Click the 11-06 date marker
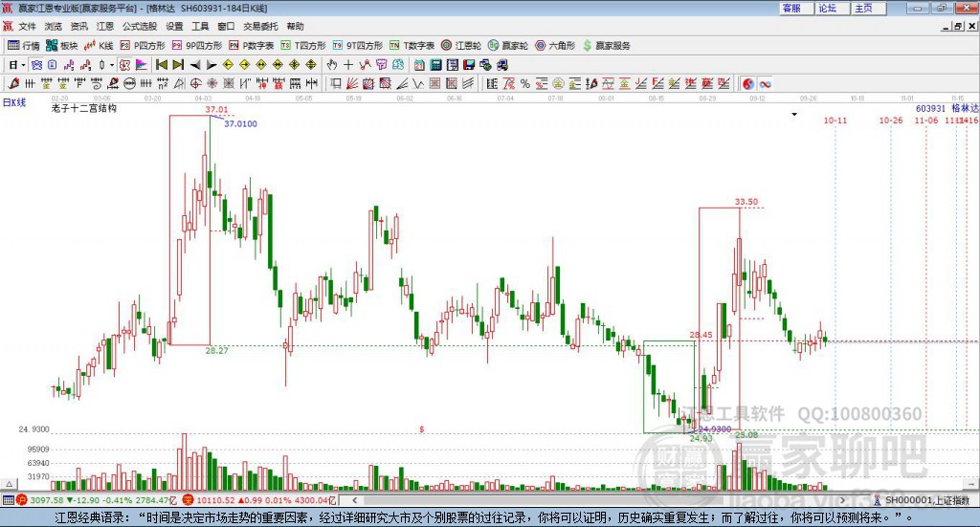This screenshot has height=527, width=980. coord(926,120)
